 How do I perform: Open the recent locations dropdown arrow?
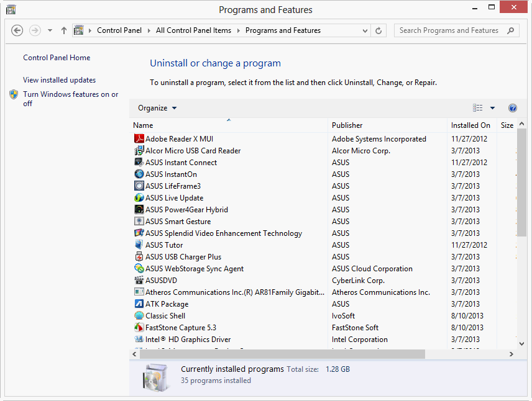(x=50, y=30)
